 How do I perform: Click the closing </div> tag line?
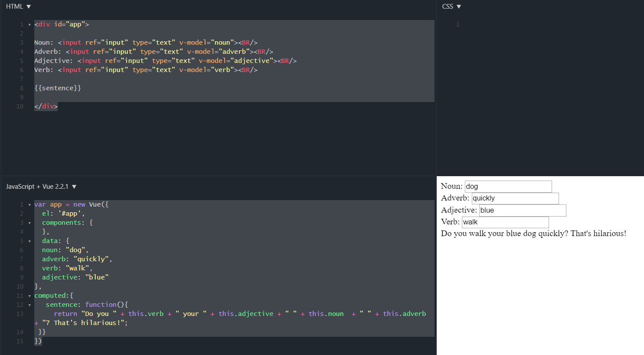(x=46, y=106)
